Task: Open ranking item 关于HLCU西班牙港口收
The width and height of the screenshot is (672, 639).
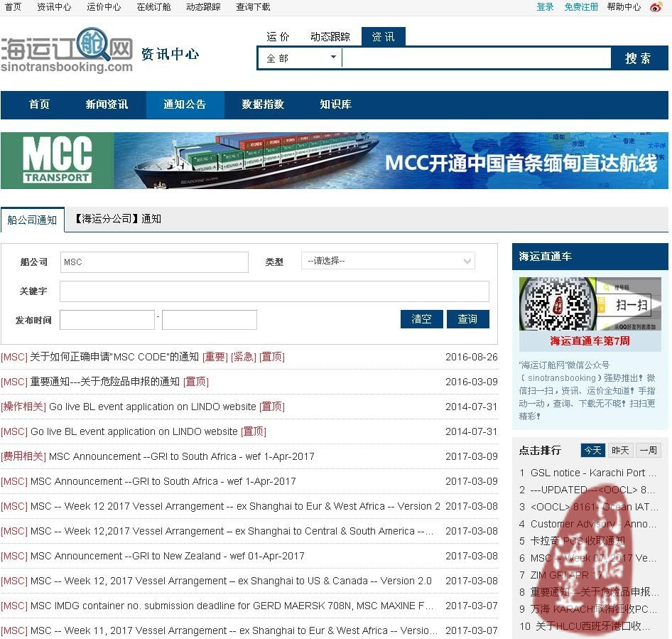Action: point(592,626)
